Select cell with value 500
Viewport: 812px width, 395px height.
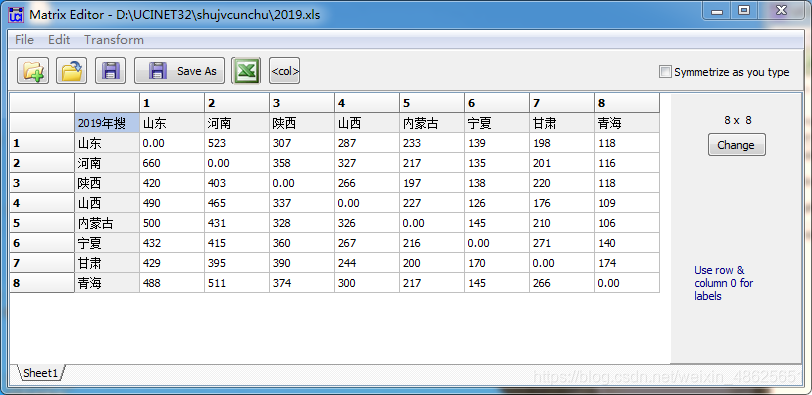coord(172,223)
